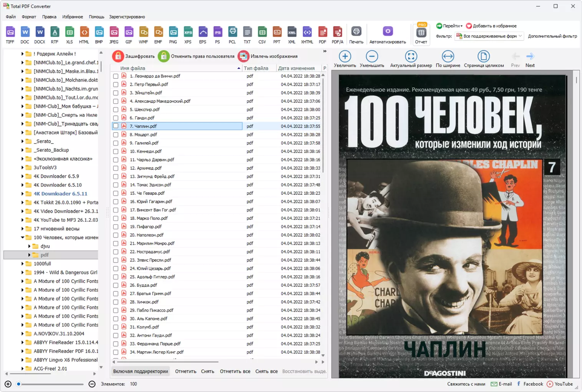The width and height of the screenshot is (582, 392).
Task: Tick checkbox for 15. Че Гевара.pdf
Action: [116, 193]
